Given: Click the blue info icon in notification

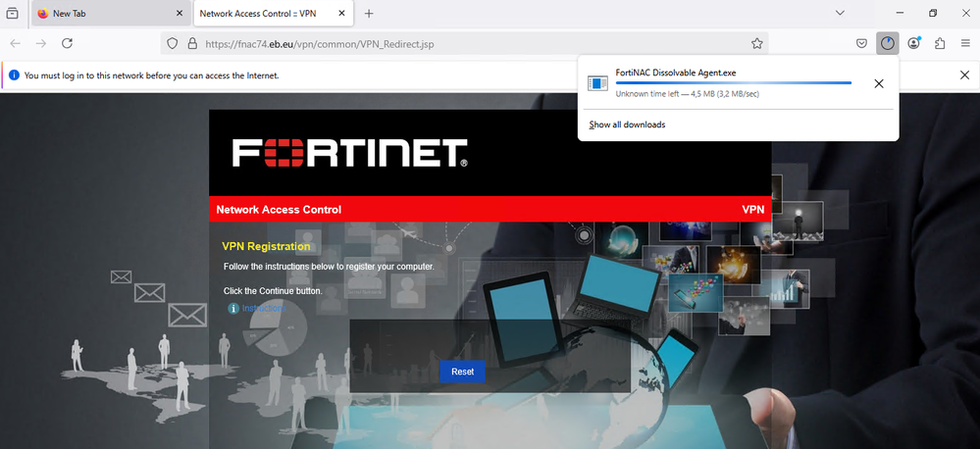Looking at the screenshot, I should tap(15, 75).
